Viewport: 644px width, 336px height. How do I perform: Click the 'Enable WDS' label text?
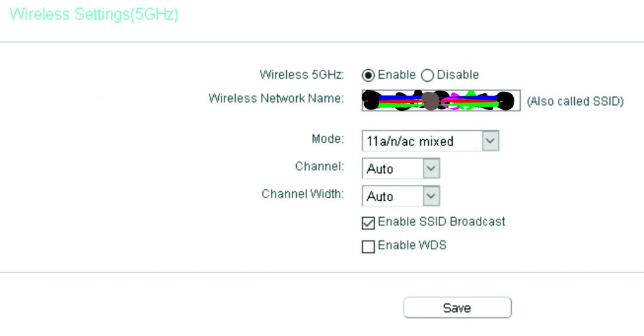coord(412,245)
